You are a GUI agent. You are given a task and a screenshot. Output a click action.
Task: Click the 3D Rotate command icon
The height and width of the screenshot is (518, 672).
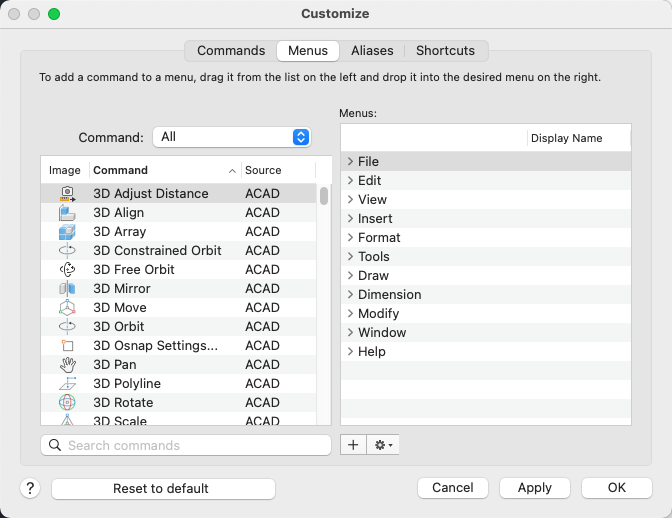[x=68, y=403]
